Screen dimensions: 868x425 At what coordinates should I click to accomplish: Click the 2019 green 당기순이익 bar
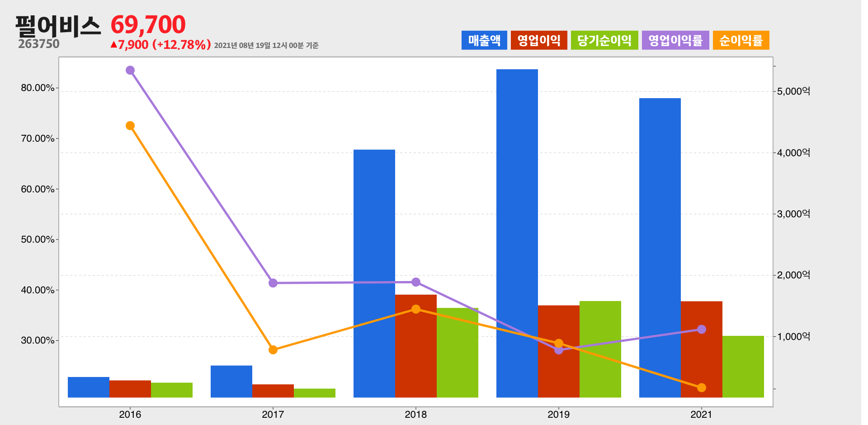click(600, 349)
